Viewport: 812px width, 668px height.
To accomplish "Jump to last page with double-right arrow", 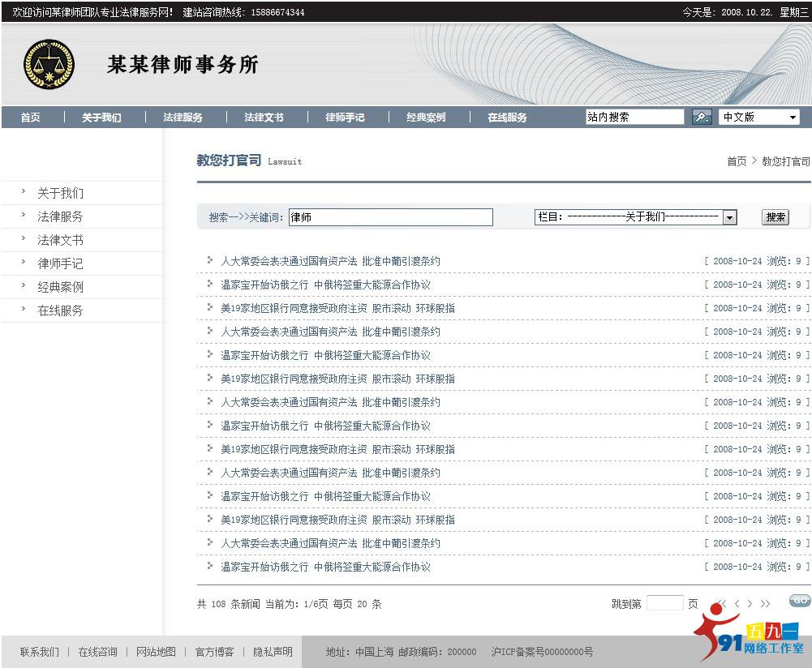I will click(x=763, y=602).
